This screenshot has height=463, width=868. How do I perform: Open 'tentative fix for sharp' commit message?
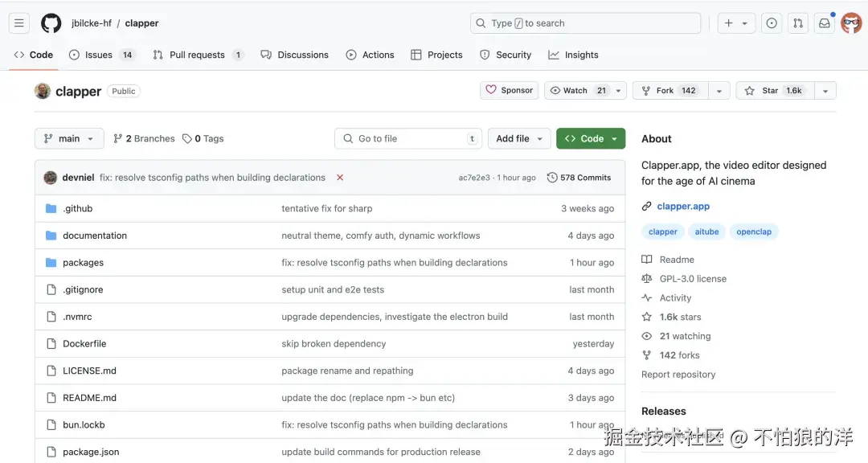[326, 208]
